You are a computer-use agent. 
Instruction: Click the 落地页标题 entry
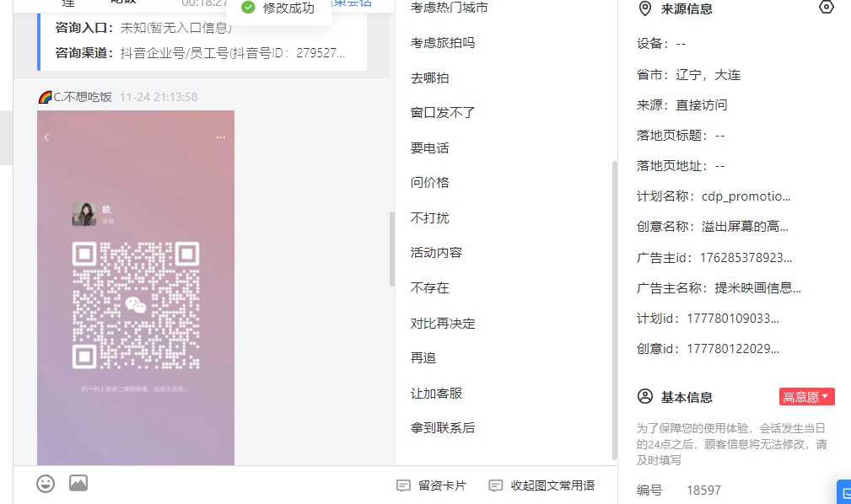click(681, 136)
